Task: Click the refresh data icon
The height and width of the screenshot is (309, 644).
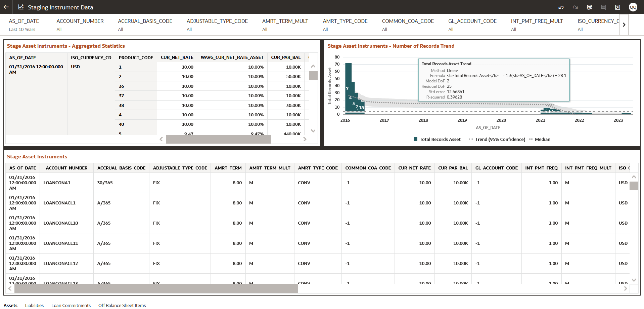Action: pos(589,7)
